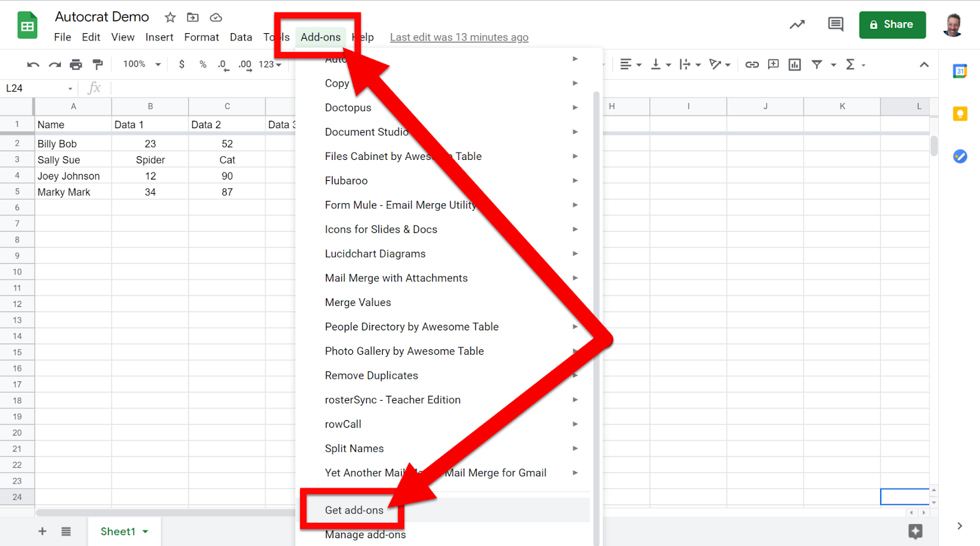Print the spreadsheet

(76, 64)
